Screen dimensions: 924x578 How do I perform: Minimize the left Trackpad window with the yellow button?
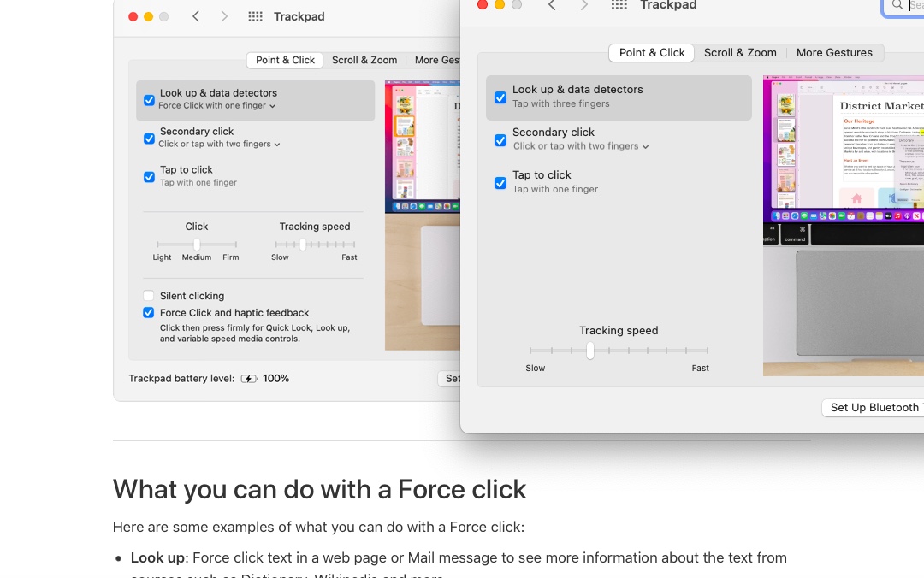point(149,16)
